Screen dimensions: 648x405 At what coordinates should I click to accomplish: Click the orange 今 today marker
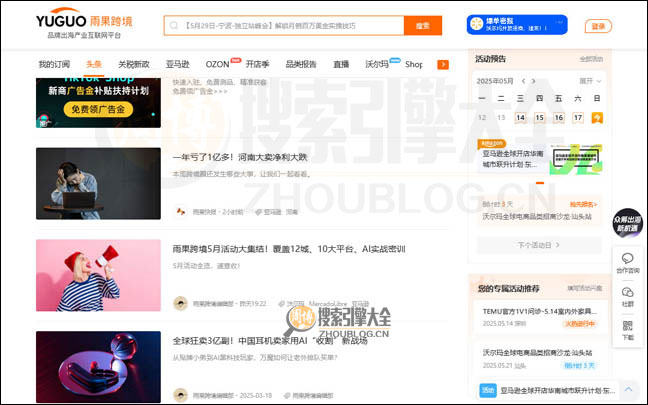(x=597, y=118)
